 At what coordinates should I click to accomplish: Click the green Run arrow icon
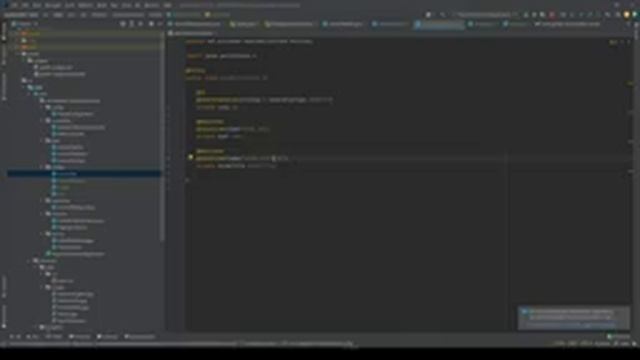(526, 15)
